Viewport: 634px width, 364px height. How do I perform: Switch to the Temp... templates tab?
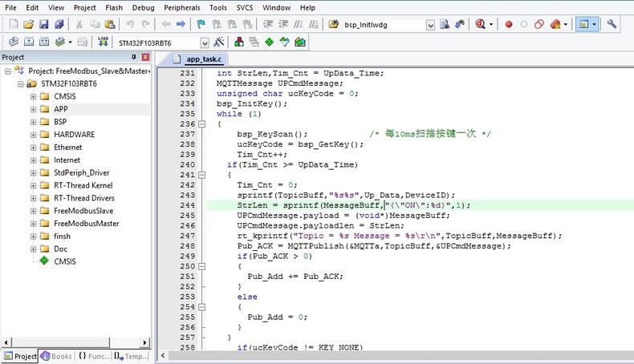pos(130,356)
